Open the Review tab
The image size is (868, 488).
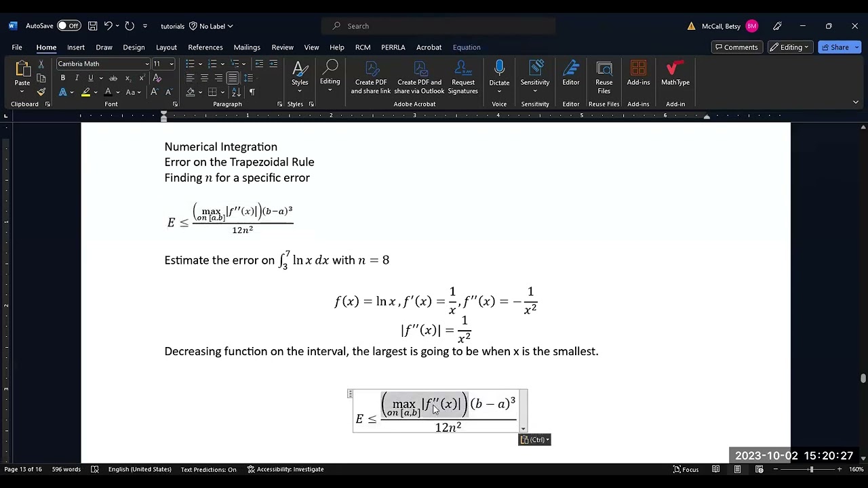283,47
